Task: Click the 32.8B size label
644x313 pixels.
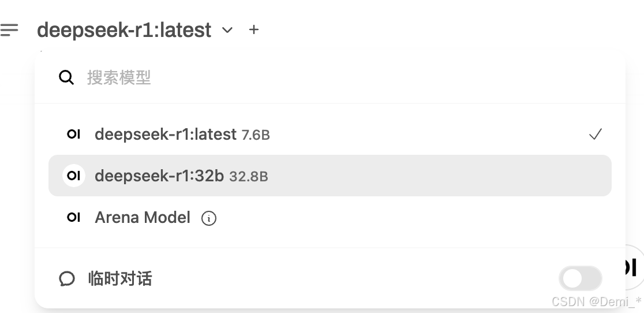Action: [x=249, y=177]
